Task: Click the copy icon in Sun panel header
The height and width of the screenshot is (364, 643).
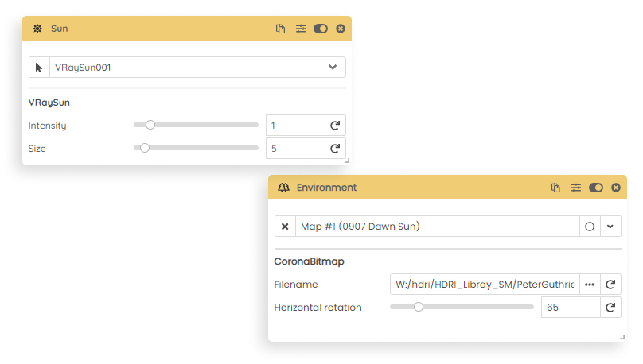Action: pyautogui.click(x=280, y=29)
